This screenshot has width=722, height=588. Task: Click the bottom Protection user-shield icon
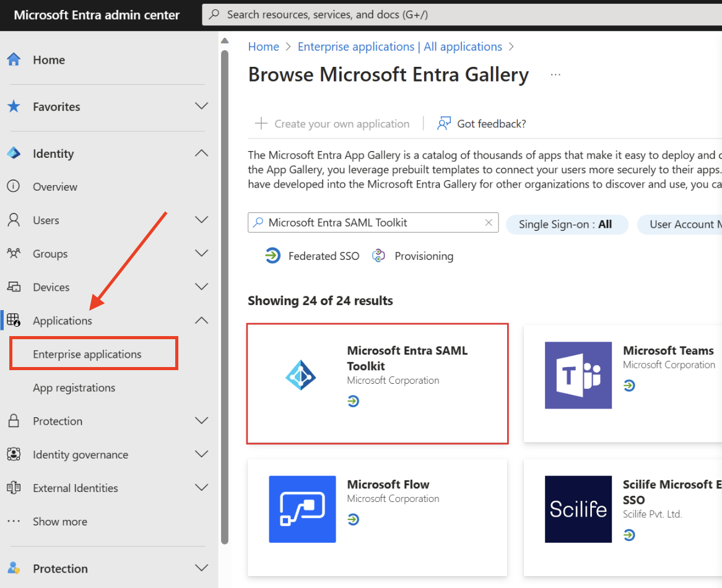click(14, 568)
